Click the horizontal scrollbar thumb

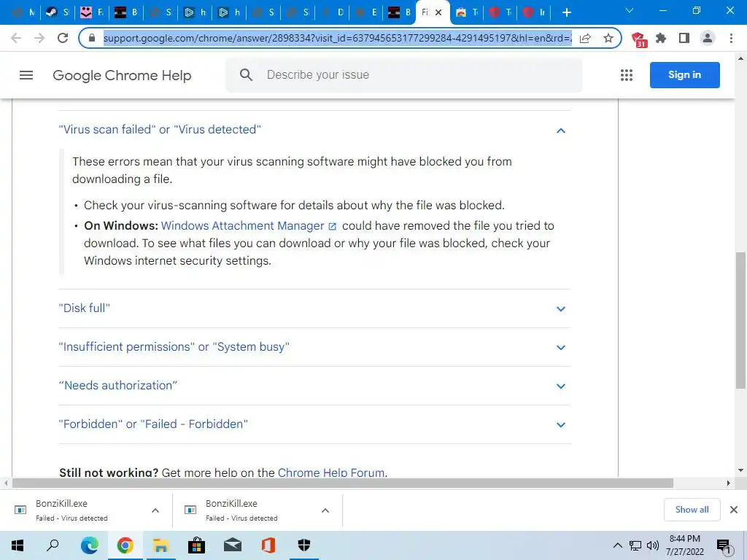(342, 483)
